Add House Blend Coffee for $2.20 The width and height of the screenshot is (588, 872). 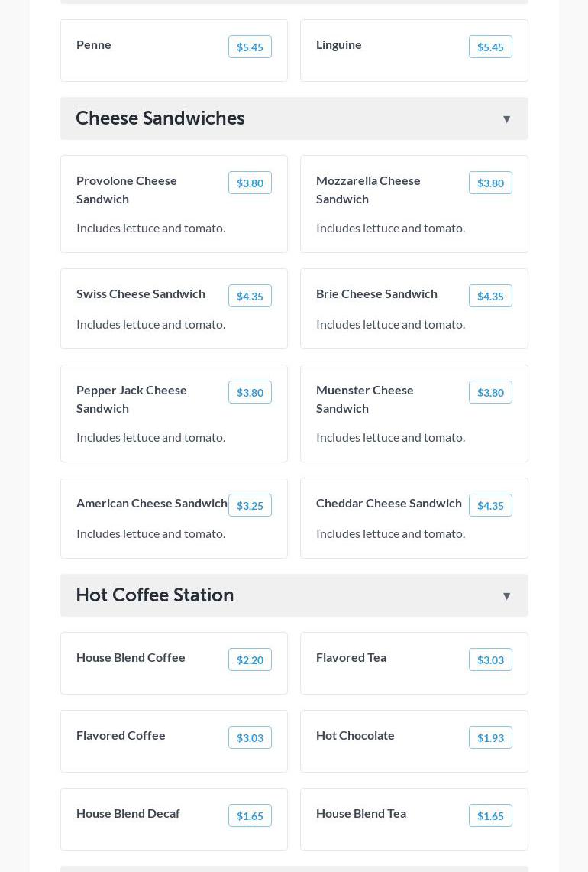[x=250, y=660]
